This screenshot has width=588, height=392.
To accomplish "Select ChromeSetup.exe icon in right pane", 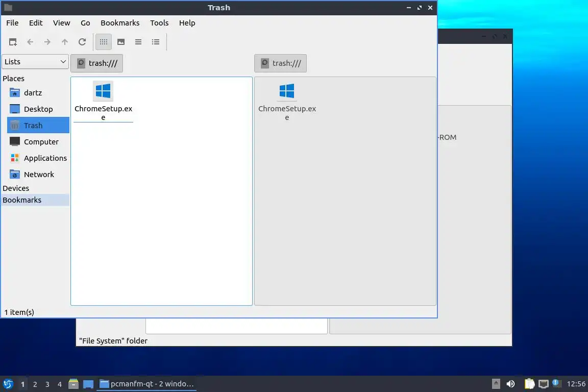I will [287, 91].
